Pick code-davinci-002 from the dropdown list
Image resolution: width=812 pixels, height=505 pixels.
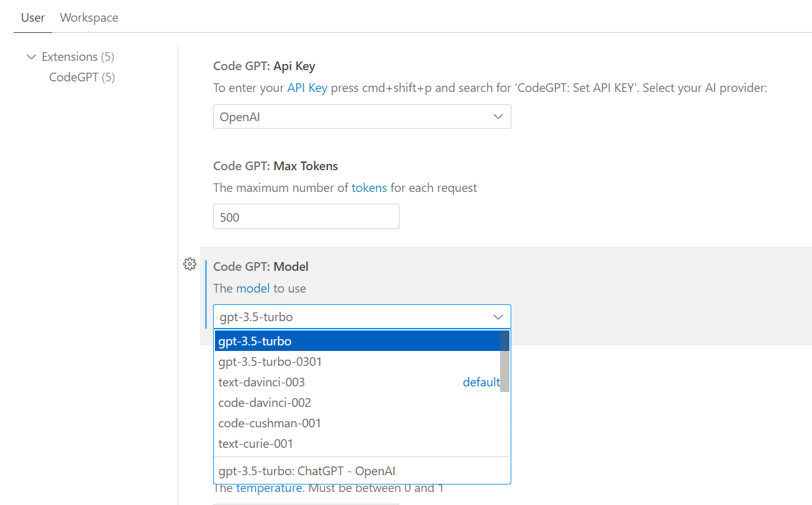pos(358,403)
